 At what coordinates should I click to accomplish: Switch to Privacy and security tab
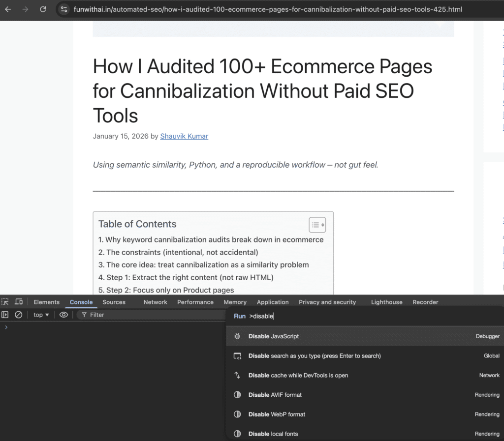tap(327, 302)
